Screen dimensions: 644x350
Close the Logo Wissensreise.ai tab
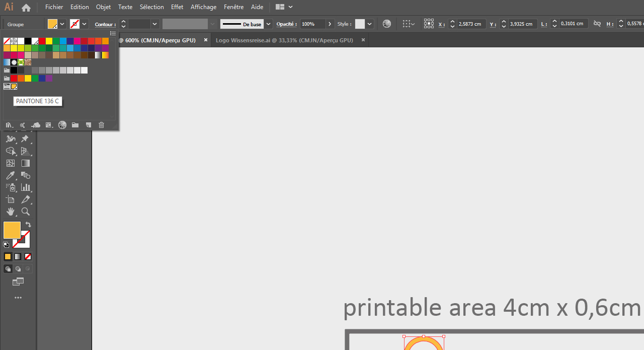click(363, 40)
